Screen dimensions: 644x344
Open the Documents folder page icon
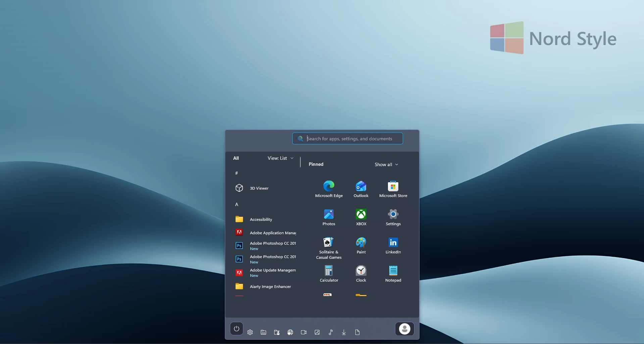(x=357, y=332)
